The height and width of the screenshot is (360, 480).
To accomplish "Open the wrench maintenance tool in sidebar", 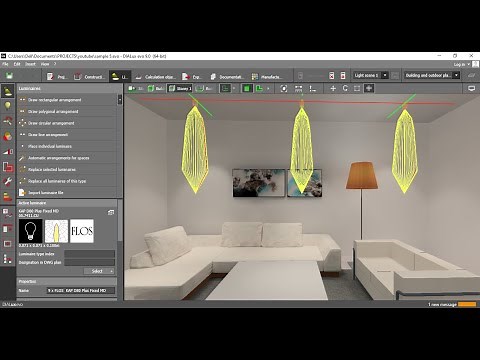I will 7,181.
